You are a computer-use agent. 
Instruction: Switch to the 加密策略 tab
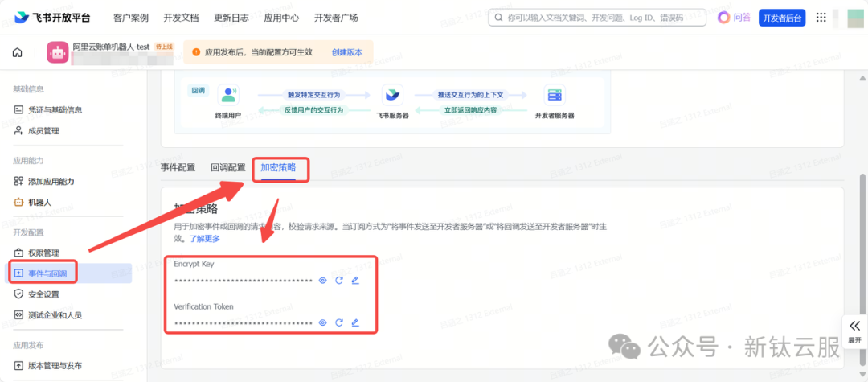pos(278,167)
